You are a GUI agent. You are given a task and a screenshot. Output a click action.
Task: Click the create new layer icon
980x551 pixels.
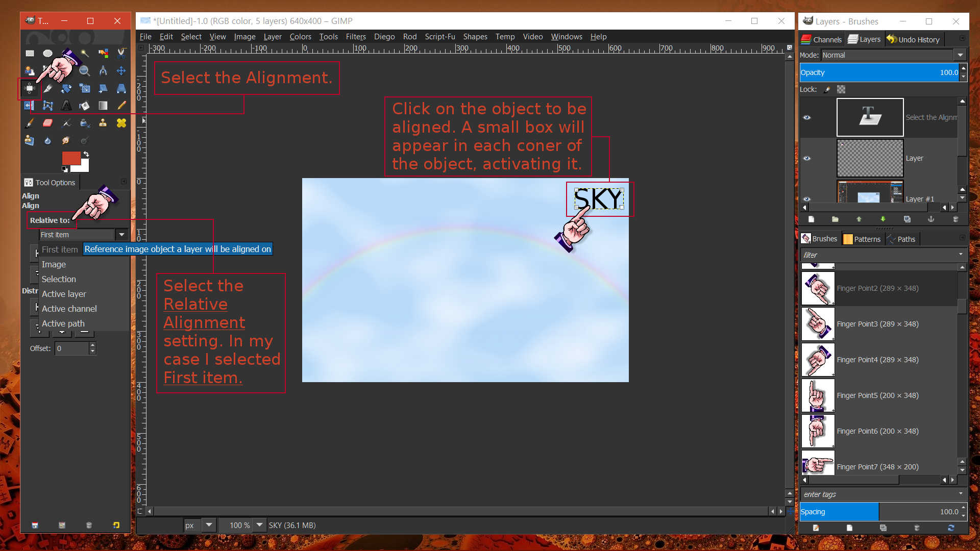(812, 219)
